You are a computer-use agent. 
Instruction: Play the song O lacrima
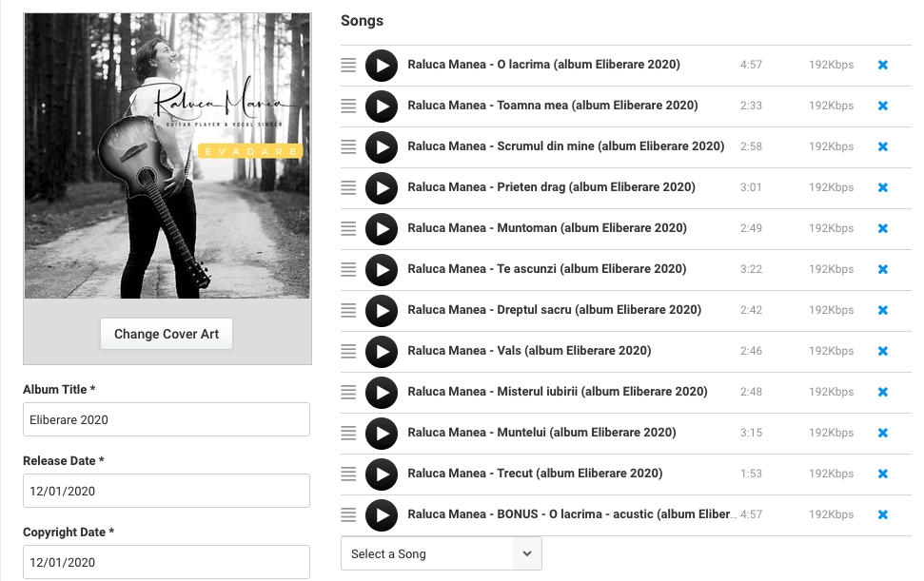[x=382, y=66]
